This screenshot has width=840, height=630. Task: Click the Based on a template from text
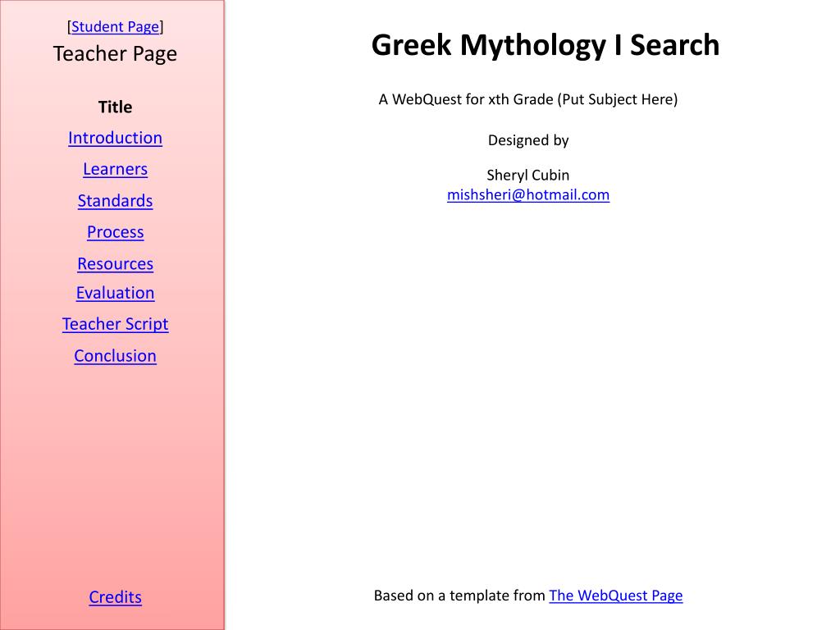pyautogui.click(x=459, y=596)
